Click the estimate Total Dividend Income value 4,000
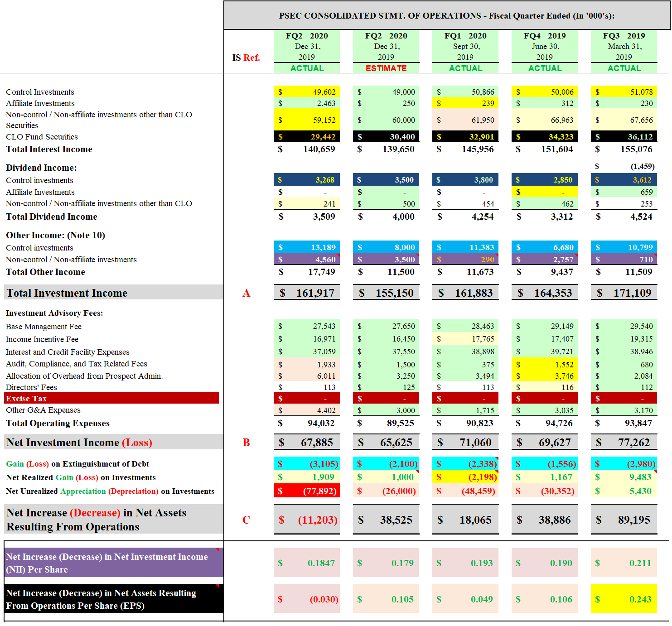 403,217
